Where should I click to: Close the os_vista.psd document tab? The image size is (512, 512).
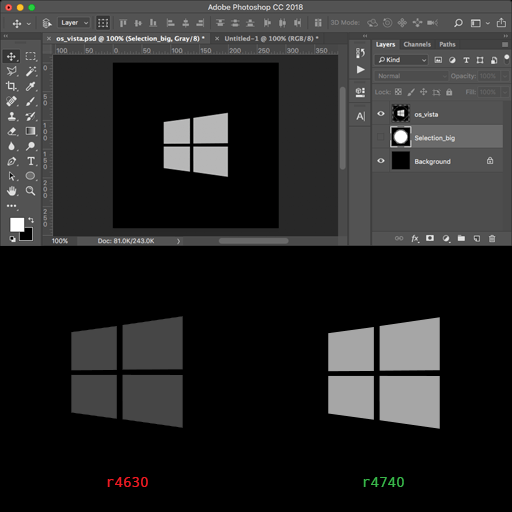[x=49, y=39]
